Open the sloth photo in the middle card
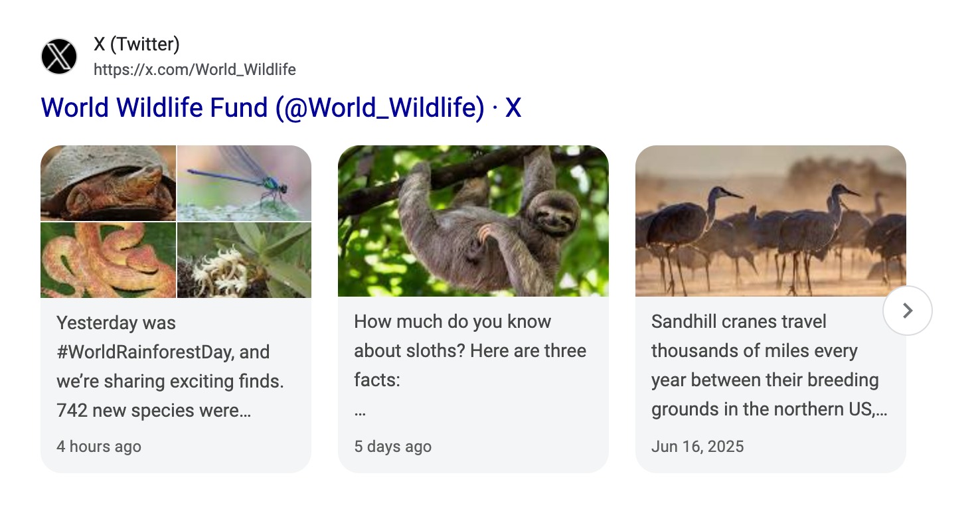 473,220
